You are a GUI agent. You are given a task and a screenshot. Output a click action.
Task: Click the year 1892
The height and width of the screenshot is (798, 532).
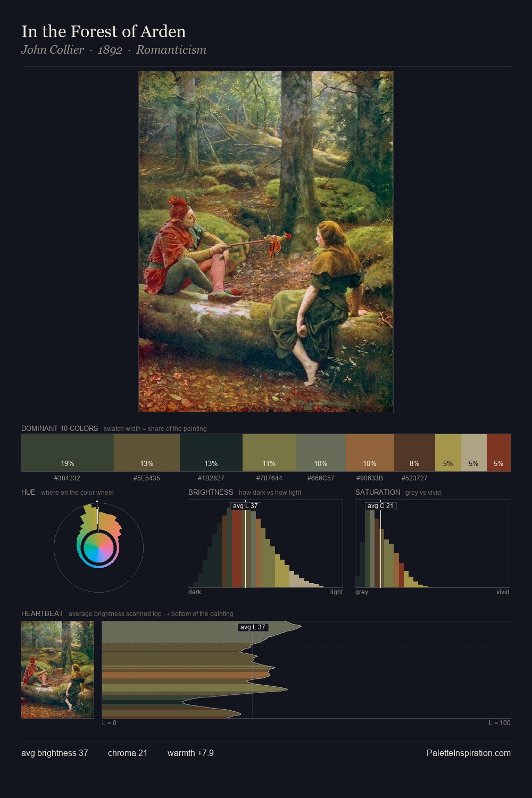click(x=110, y=50)
